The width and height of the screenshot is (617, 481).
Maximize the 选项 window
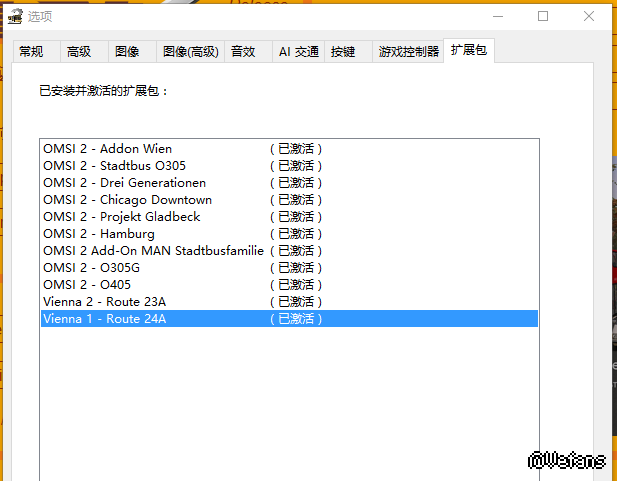point(543,17)
